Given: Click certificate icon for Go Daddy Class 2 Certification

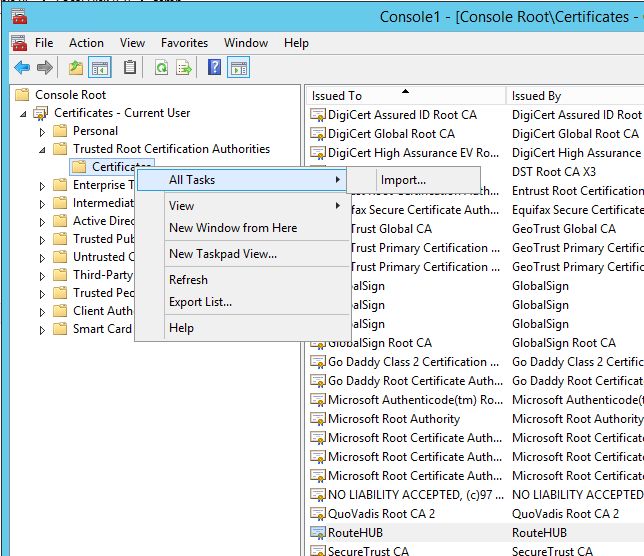Looking at the screenshot, I should [318, 362].
